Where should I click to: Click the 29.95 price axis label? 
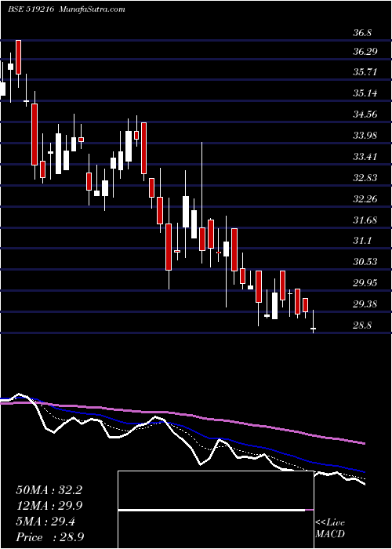(x=365, y=283)
